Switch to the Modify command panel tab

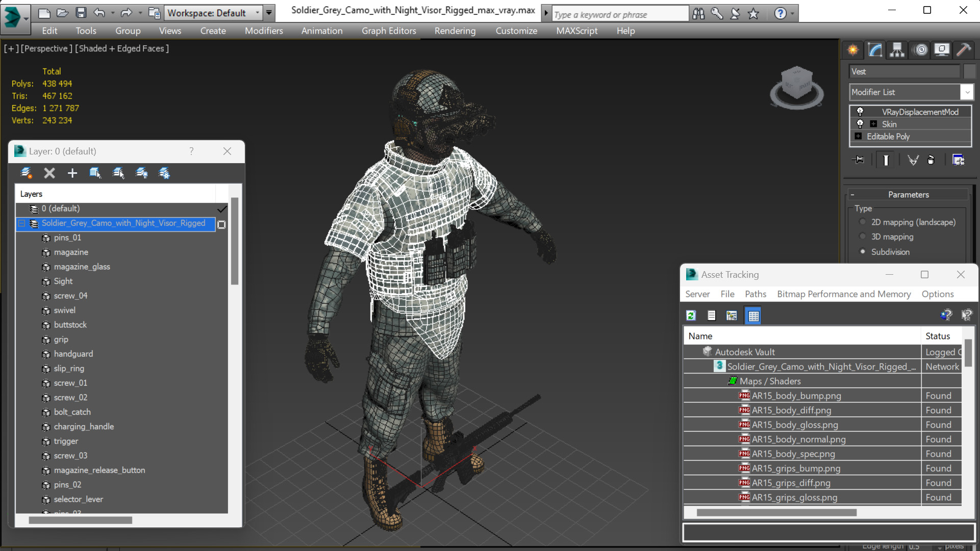pos(875,50)
